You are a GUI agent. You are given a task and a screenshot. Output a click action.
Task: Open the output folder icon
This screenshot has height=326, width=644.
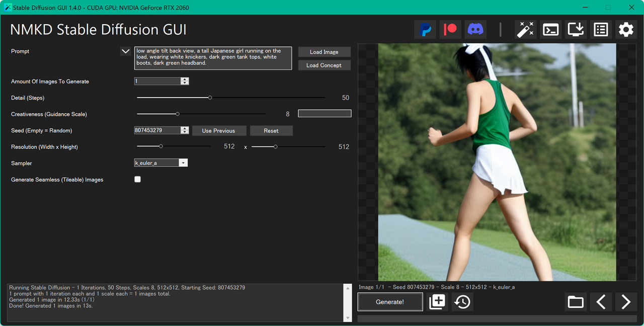576,302
